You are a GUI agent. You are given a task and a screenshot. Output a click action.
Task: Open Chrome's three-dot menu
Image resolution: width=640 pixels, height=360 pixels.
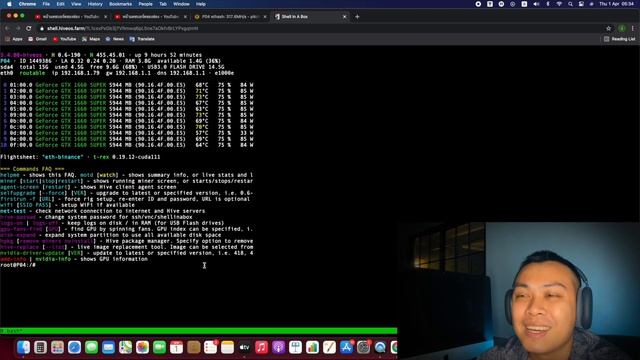point(633,28)
